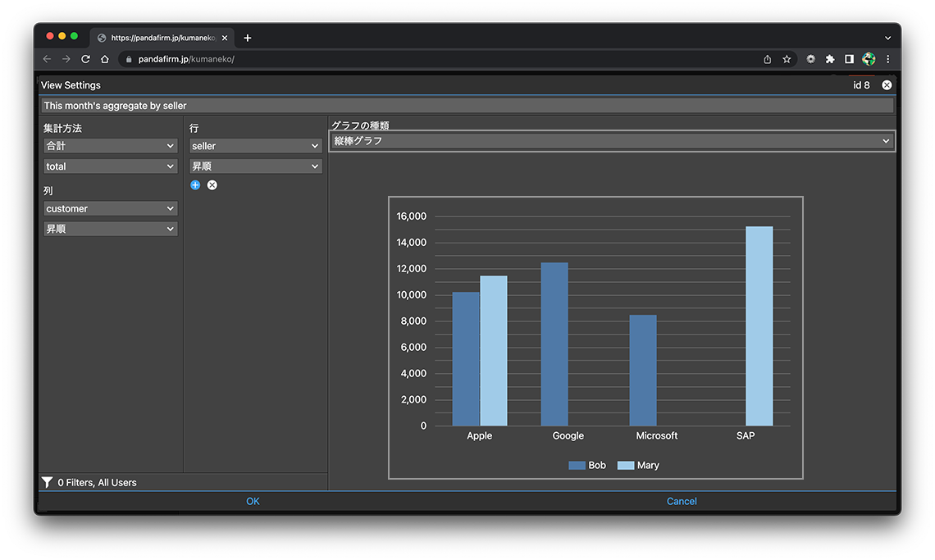Reload the page with browser refresh icon
Screen dimensions: 935x560
pos(85,59)
